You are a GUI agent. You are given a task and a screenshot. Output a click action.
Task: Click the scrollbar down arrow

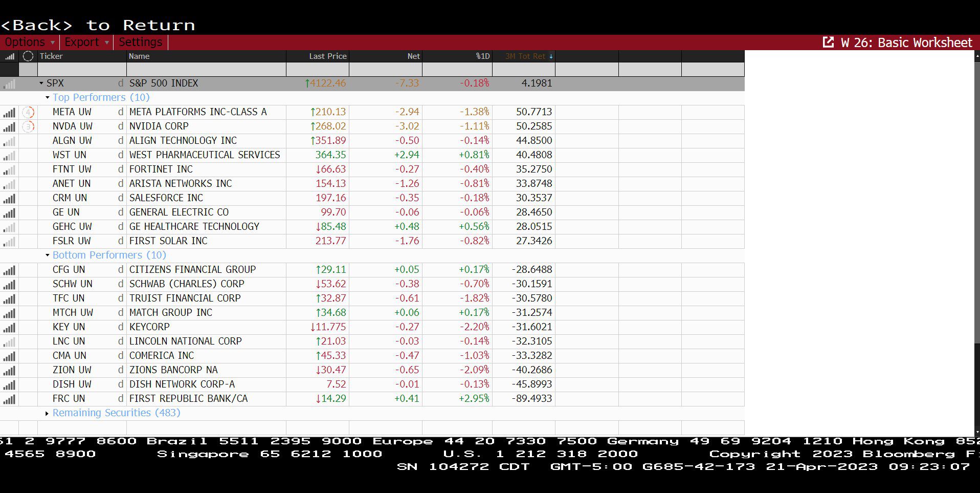click(977, 432)
